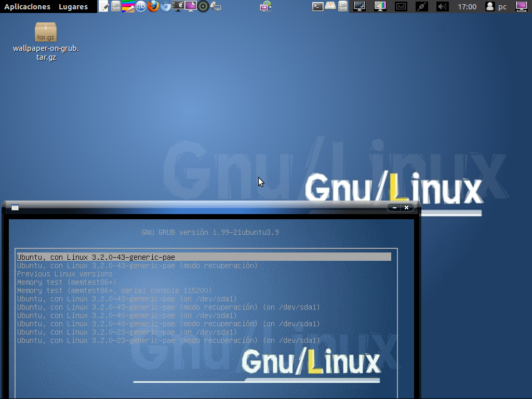Click the GNU GRUB versión 1.99-21ubuntu3.9 header

210,232
